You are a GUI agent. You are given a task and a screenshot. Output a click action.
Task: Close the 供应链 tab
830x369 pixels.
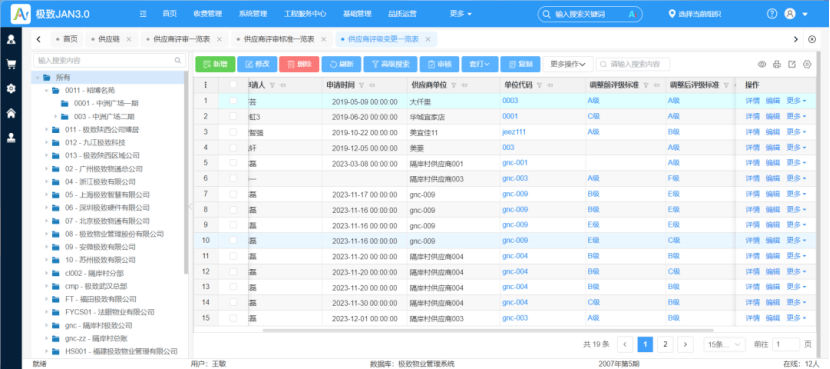129,39
